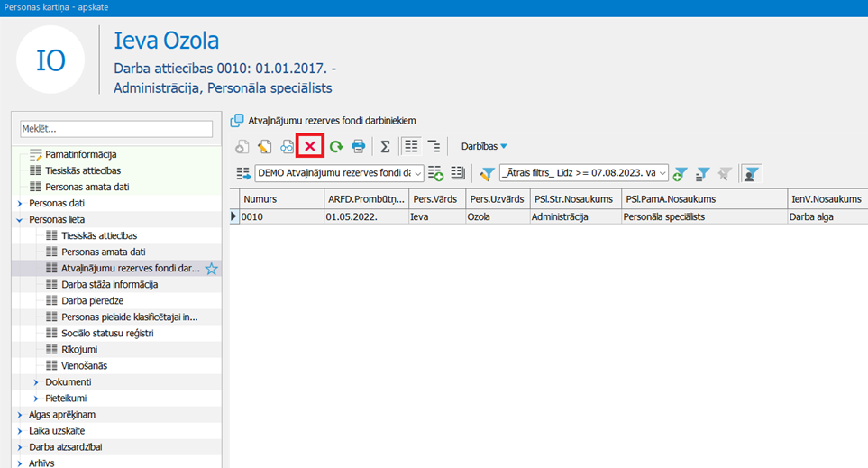Click the add new view icon
The image size is (868, 468).
tap(435, 173)
